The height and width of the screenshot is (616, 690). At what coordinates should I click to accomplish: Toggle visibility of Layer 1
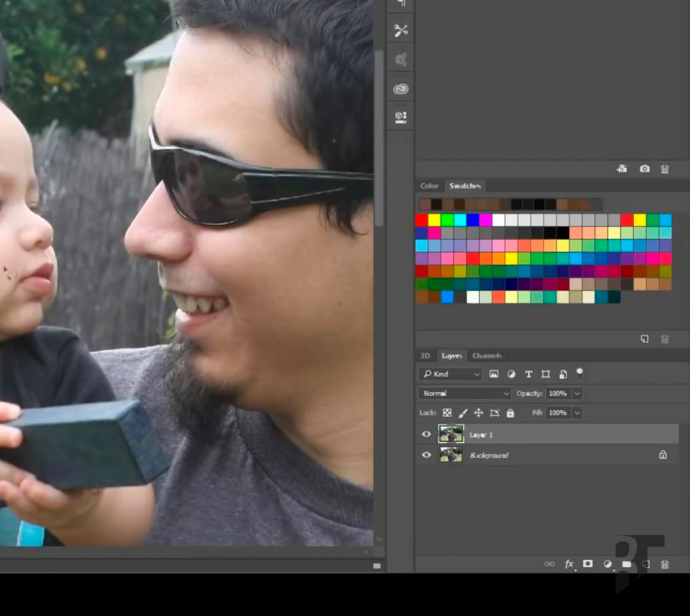coord(426,434)
